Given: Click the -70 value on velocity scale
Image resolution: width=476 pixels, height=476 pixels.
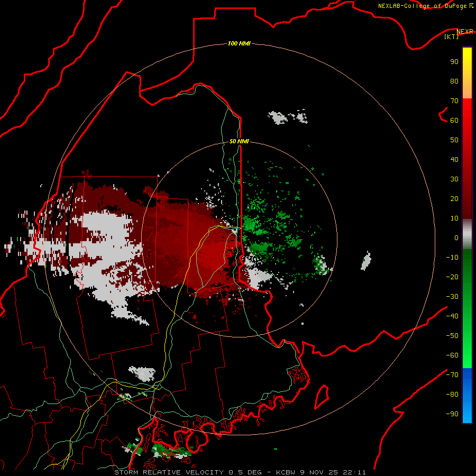Looking at the screenshot, I should click(452, 374).
